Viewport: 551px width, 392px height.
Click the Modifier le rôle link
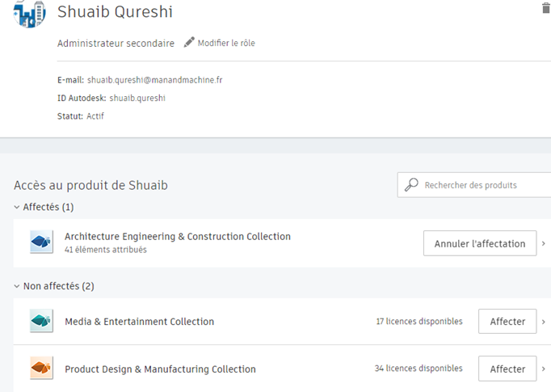click(x=226, y=43)
